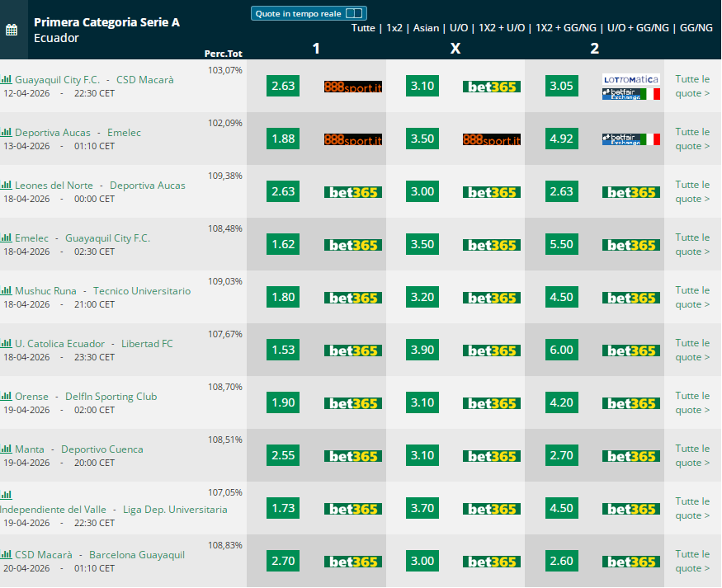The width and height of the screenshot is (722, 588).
Task: Select the 1X2 + U/O tab
Action: pyautogui.click(x=502, y=28)
